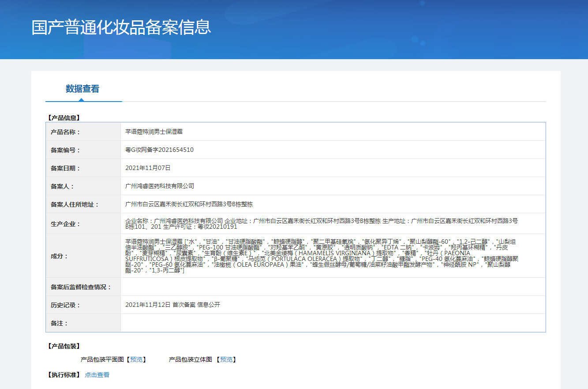Click 预览 link for 产品包装立体图
The height and width of the screenshot is (389, 588).
(x=226, y=359)
